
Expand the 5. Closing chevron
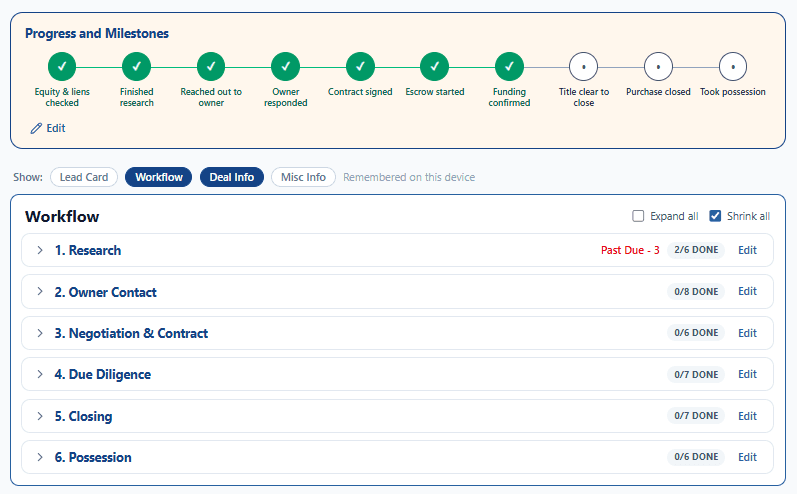coord(40,416)
